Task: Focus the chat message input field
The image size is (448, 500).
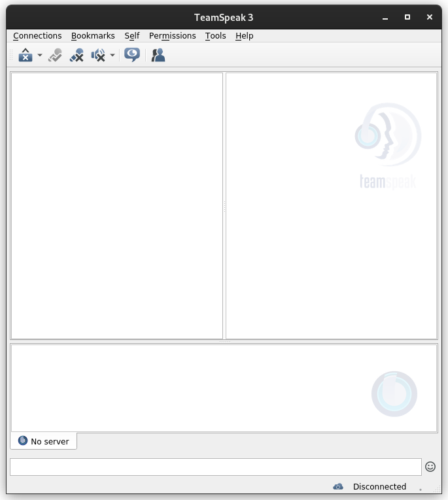Action: click(x=216, y=467)
